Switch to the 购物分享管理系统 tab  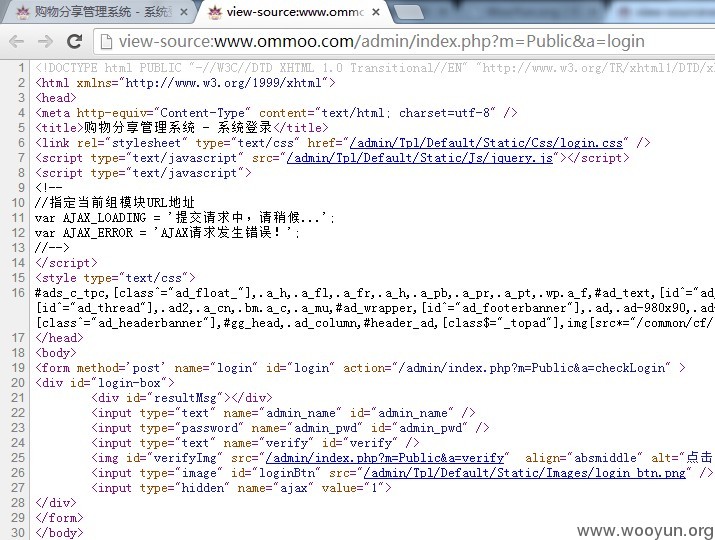coord(99,12)
